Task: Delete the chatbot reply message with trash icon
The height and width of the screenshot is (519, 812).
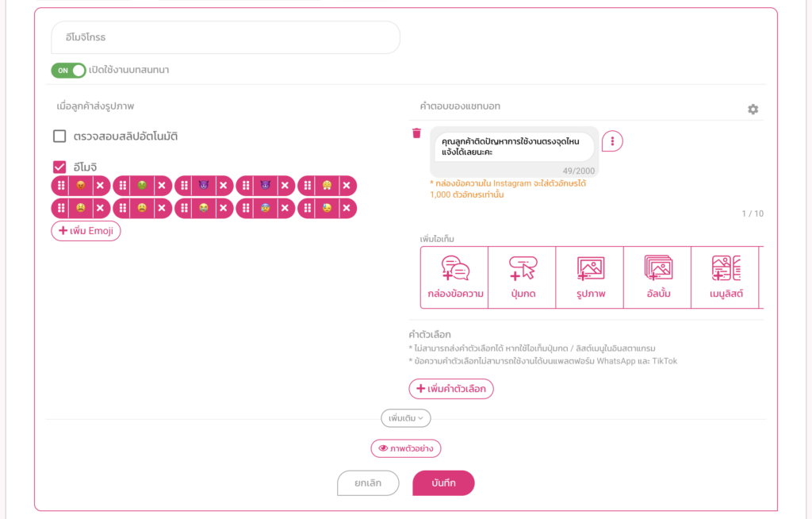Action: 416,133
